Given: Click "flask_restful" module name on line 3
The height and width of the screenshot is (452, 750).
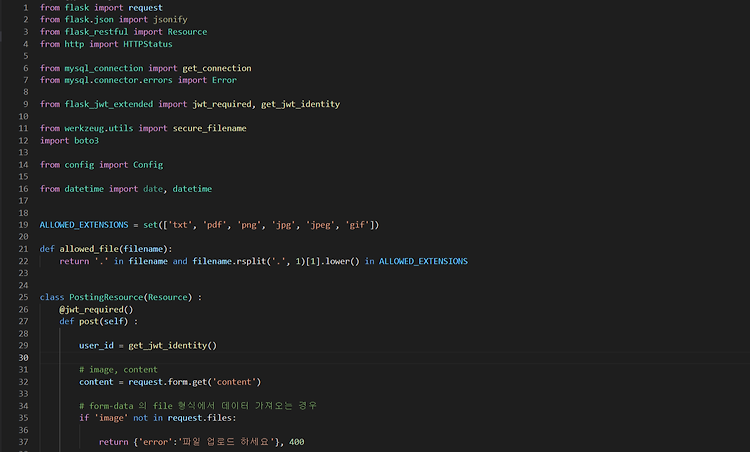Looking at the screenshot, I should [x=96, y=32].
